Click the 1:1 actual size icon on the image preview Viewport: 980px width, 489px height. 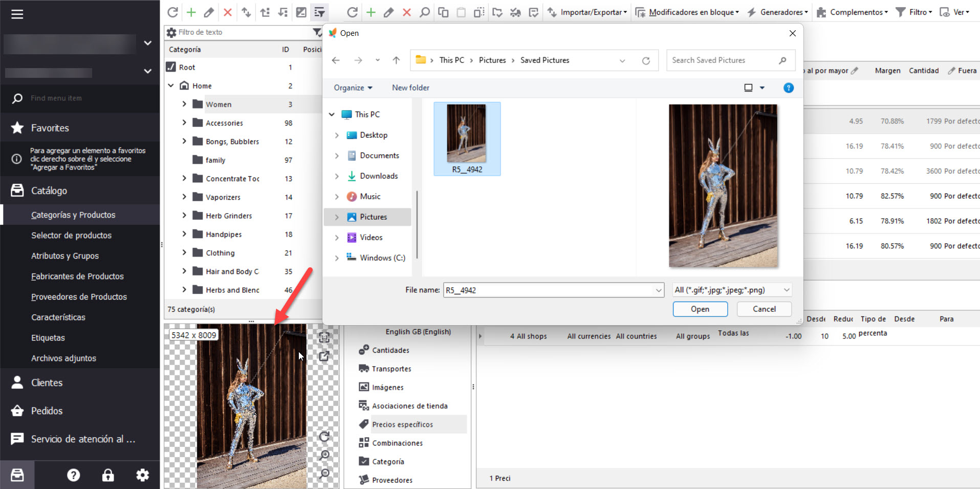pyautogui.click(x=324, y=337)
